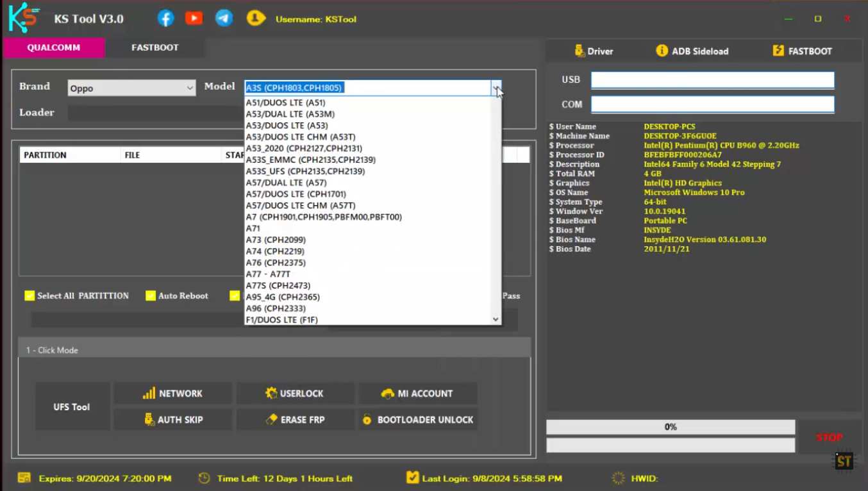Click the HWID spinner icon
Screen dimensions: 868x491
click(618, 478)
